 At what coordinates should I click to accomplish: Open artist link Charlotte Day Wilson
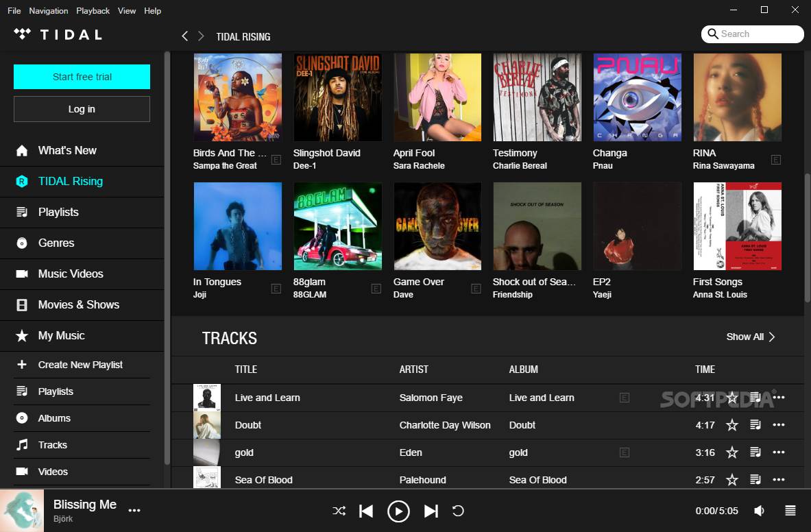[445, 425]
